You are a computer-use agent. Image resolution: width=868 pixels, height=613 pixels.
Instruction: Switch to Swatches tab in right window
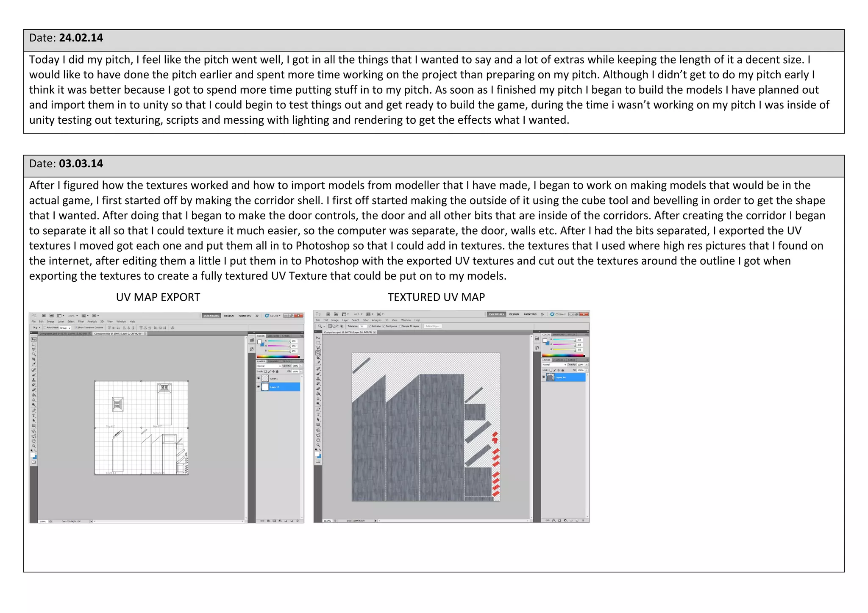pyautogui.click(x=558, y=335)
